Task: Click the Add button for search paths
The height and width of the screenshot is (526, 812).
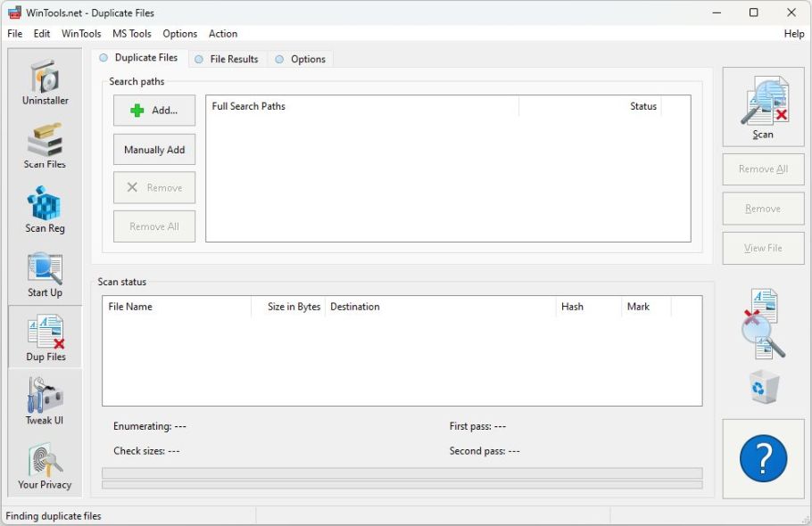Action: [153, 110]
